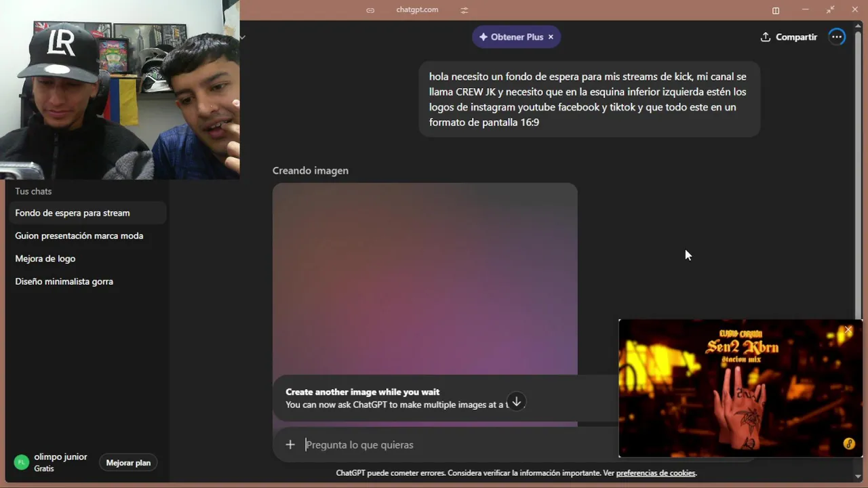Screen dimensions: 868x488
Task: Open the three-dots conversation options menu
Action: [x=837, y=37]
